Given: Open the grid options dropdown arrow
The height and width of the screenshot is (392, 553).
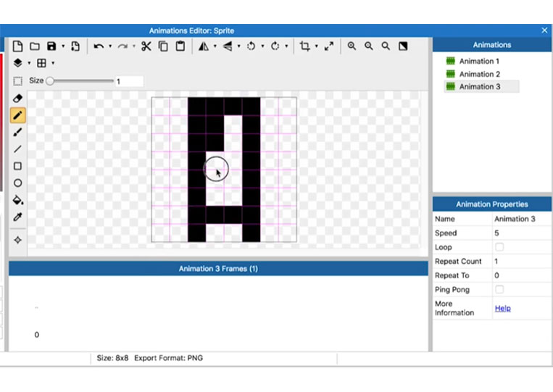Looking at the screenshot, I should 53,63.
